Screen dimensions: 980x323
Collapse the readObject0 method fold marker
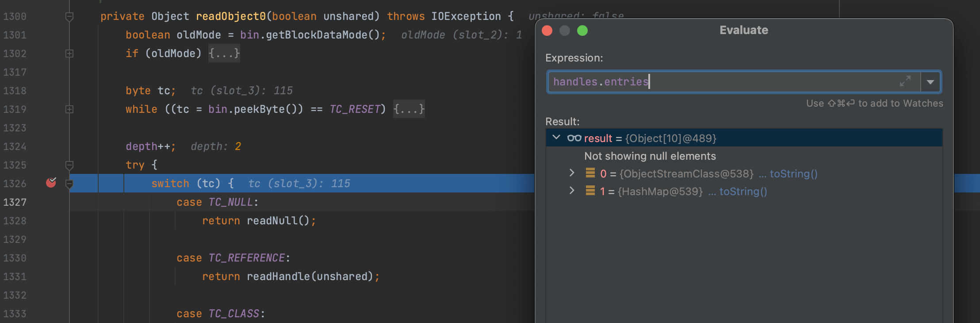pos(69,17)
